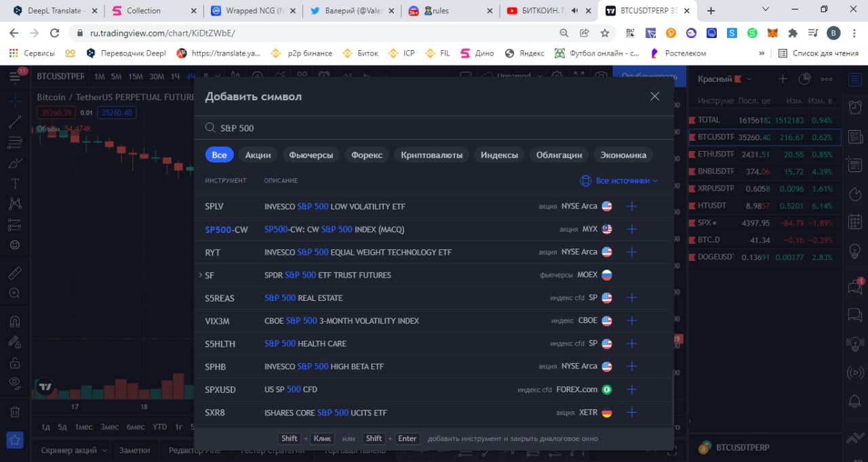Expand the SF futures row
Image resolution: width=868 pixels, height=462 pixels.
(201, 275)
